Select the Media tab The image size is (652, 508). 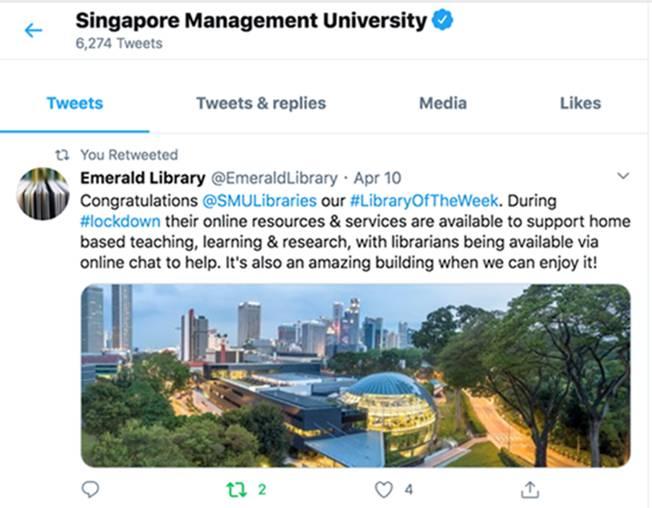tap(443, 103)
